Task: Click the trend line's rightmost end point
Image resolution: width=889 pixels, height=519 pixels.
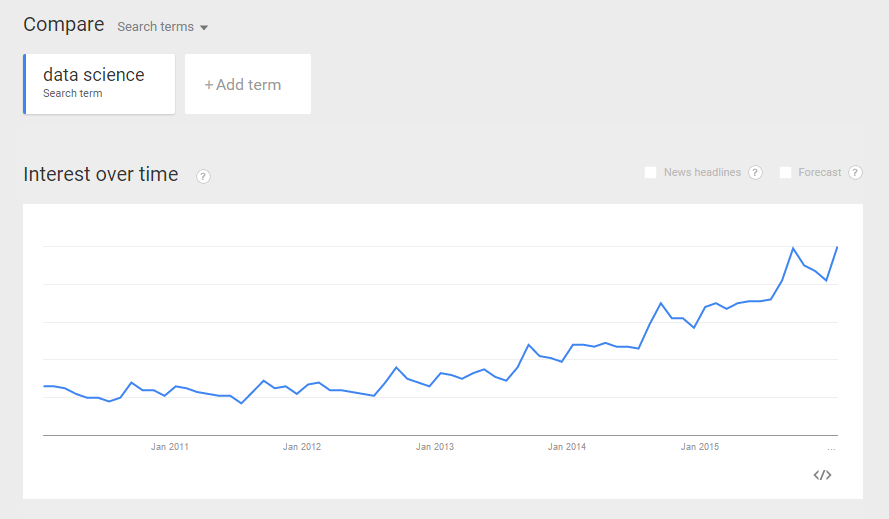Action: pyautogui.click(x=836, y=247)
